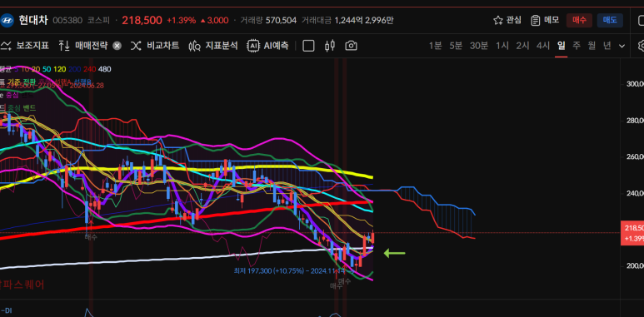Toggle the red 240 moving average legend
The image size is (644, 317).
[89, 69]
